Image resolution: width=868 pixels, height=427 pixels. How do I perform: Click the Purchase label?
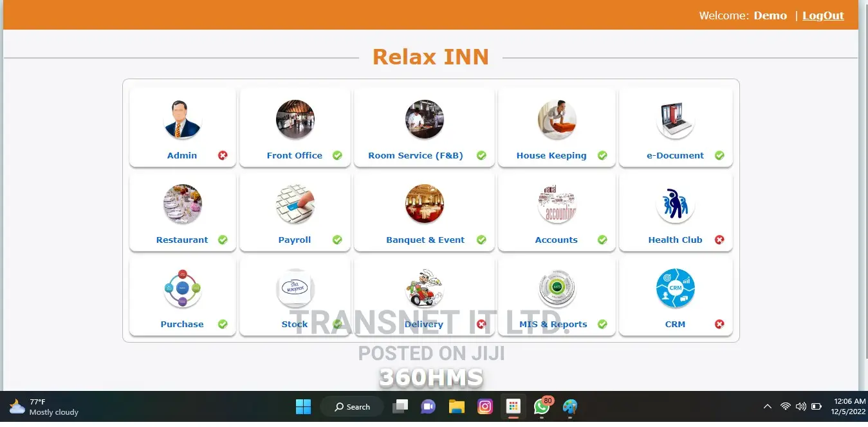coord(182,324)
